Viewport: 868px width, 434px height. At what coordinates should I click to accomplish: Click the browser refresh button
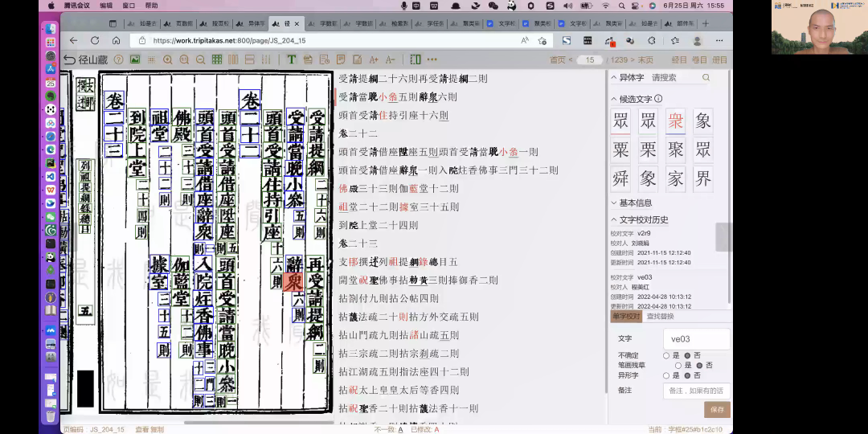coord(95,40)
